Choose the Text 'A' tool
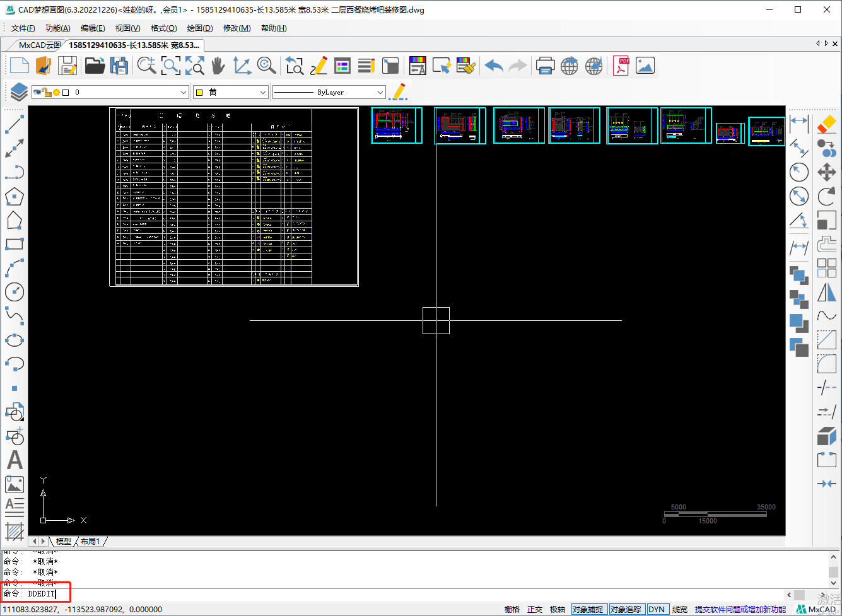Image resolution: width=842 pixels, height=616 pixels. (x=15, y=460)
